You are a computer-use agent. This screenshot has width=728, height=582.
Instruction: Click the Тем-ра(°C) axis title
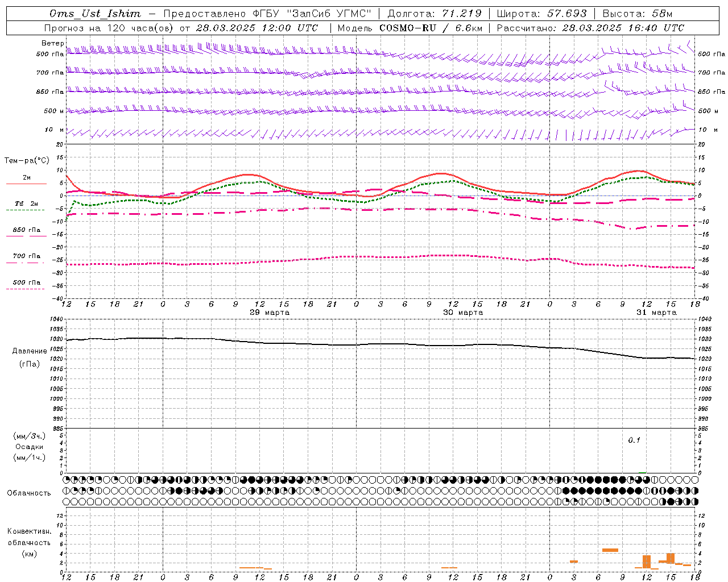27,161
